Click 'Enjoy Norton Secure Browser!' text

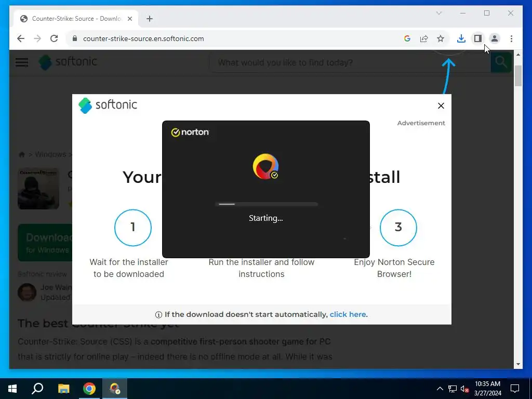point(394,268)
